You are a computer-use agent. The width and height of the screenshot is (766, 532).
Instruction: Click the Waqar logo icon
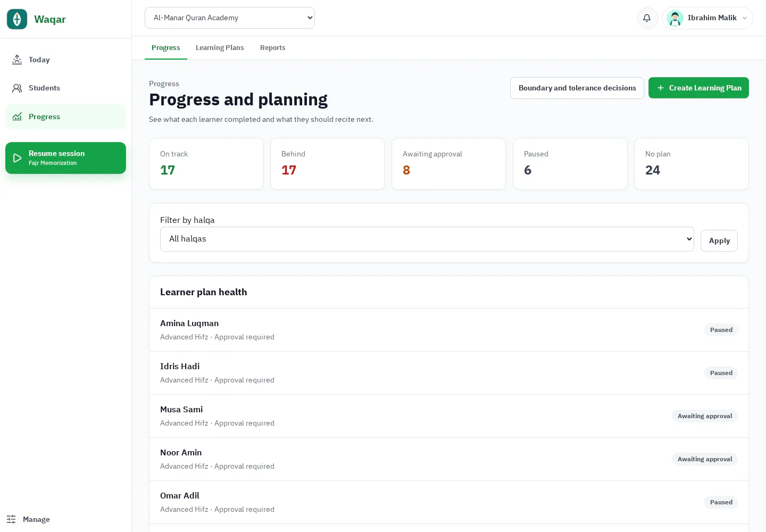pos(17,19)
